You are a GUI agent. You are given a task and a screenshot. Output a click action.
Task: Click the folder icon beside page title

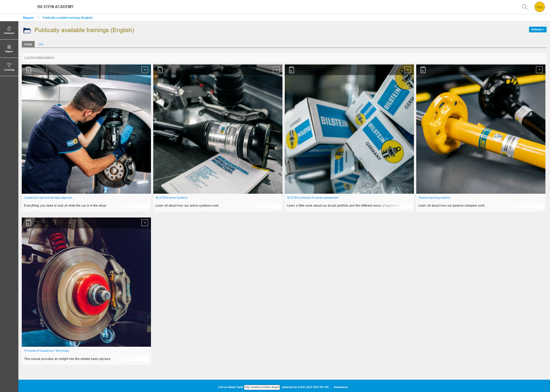click(27, 30)
